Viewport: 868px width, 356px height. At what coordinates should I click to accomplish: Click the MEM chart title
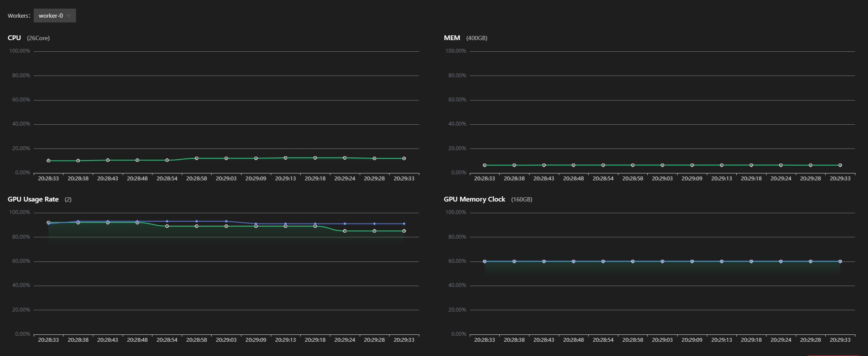pyautogui.click(x=452, y=38)
